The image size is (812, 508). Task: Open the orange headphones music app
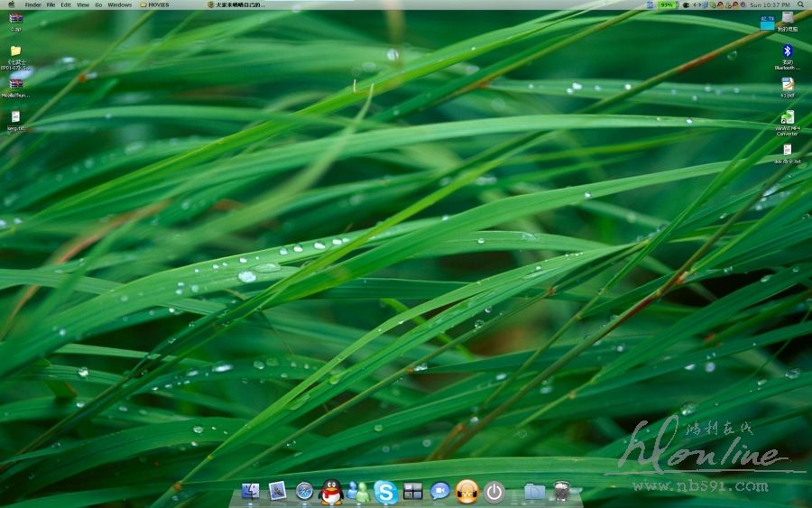[x=466, y=492]
